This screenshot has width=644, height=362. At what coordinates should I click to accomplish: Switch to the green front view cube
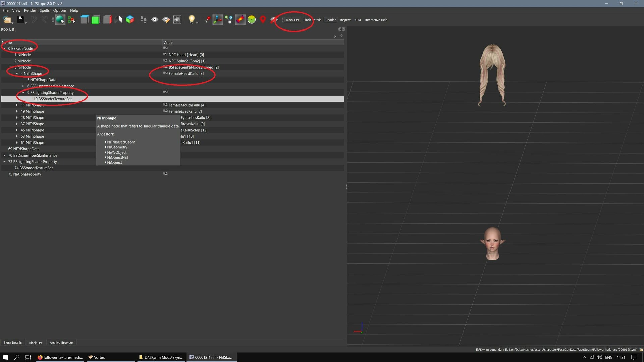(96, 20)
